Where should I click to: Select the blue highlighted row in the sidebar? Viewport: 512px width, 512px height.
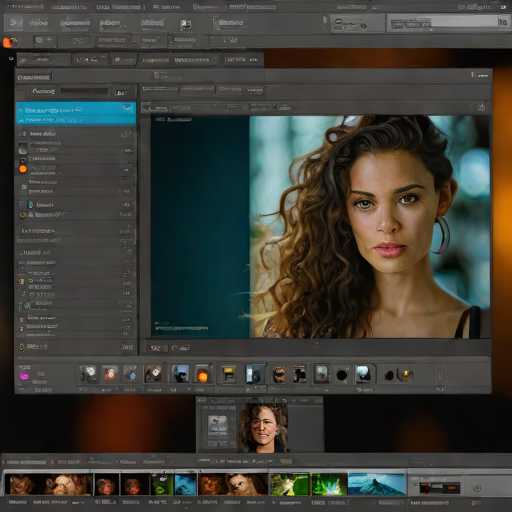(76, 114)
